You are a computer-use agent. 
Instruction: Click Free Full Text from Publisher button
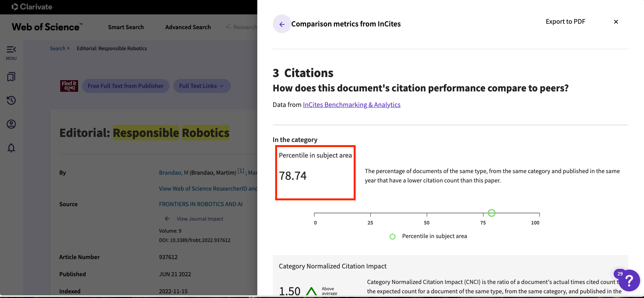pyautogui.click(x=126, y=86)
